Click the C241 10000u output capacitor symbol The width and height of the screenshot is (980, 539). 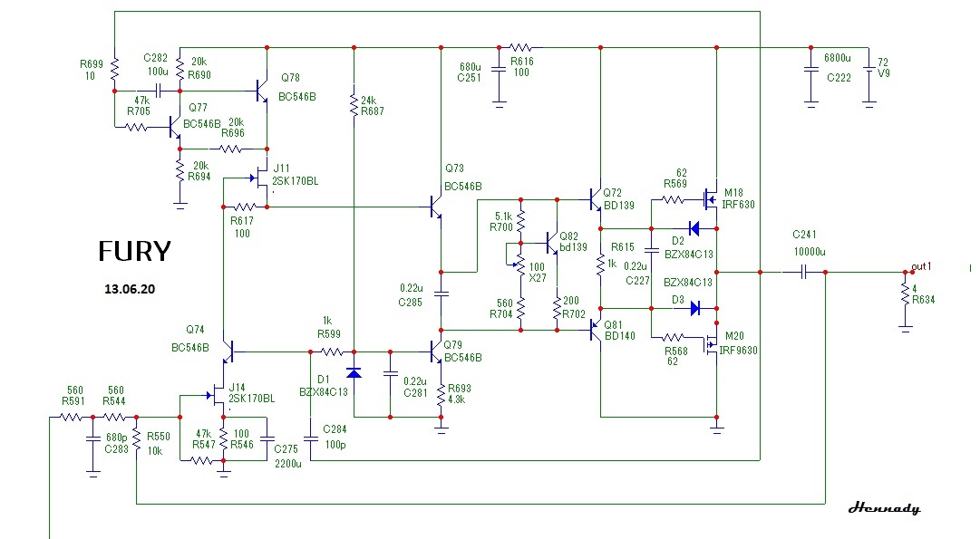pyautogui.click(x=804, y=273)
